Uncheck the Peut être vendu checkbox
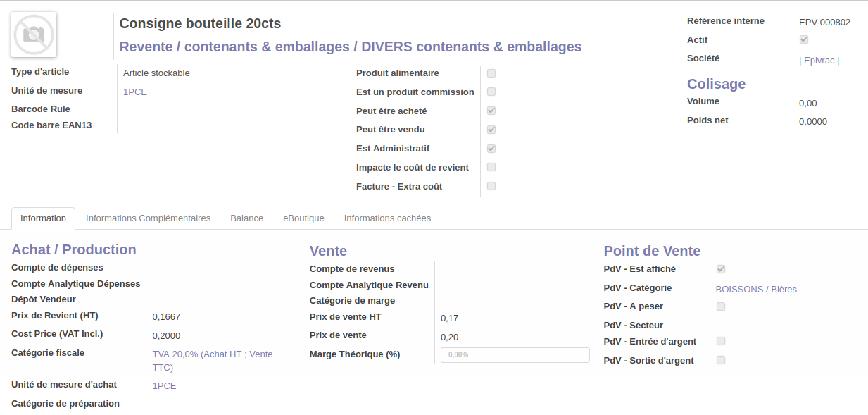Image resolution: width=868 pixels, height=415 pixels. coord(491,130)
